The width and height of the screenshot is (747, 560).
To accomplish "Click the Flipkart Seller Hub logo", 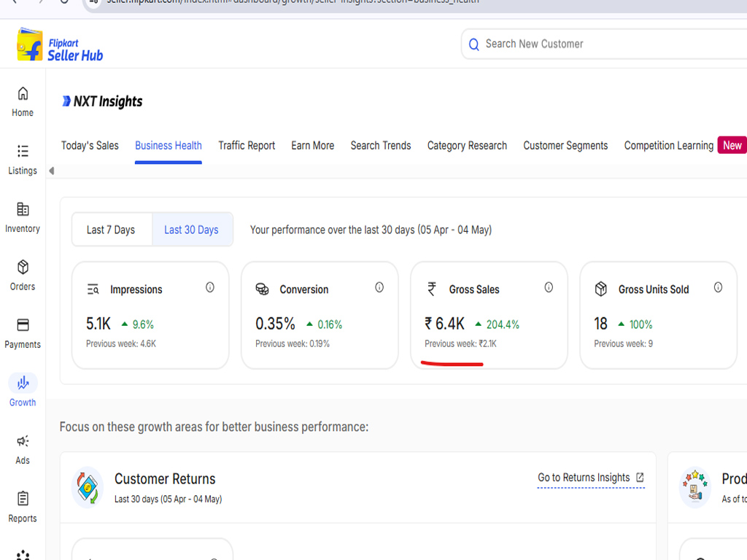I will tap(60, 44).
